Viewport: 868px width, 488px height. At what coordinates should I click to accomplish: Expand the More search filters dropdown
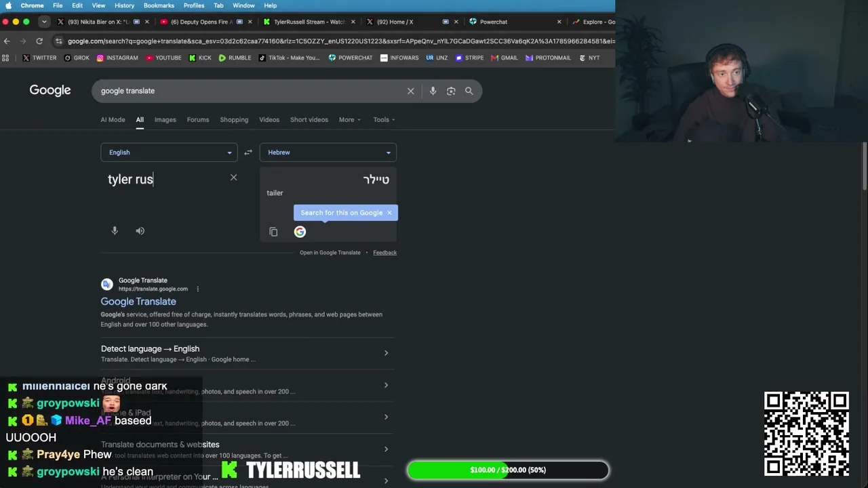[350, 120]
